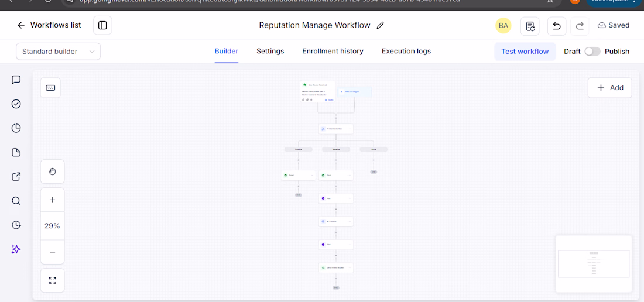The width and height of the screenshot is (644, 302).
Task: Open the AI Add task node
Action: (336, 222)
